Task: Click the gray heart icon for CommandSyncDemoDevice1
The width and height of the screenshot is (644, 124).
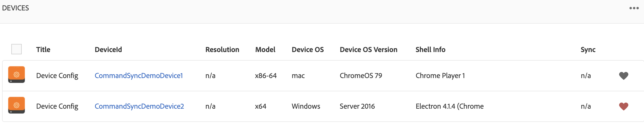Action: tap(623, 76)
